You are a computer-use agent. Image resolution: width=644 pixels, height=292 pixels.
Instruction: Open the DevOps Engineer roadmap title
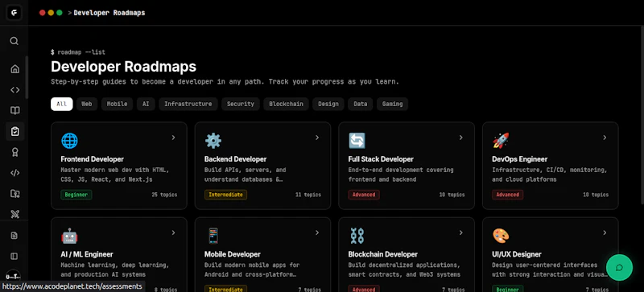(519, 159)
